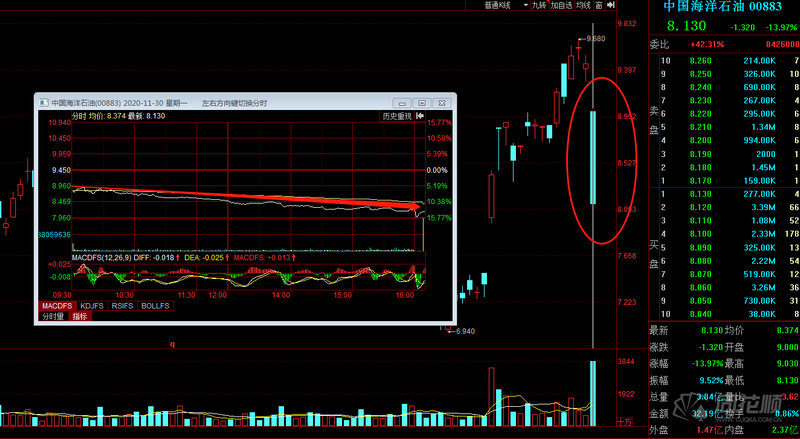Select the RSIFS indicator tab
Viewport: 800px width, 439px height.
(121, 305)
